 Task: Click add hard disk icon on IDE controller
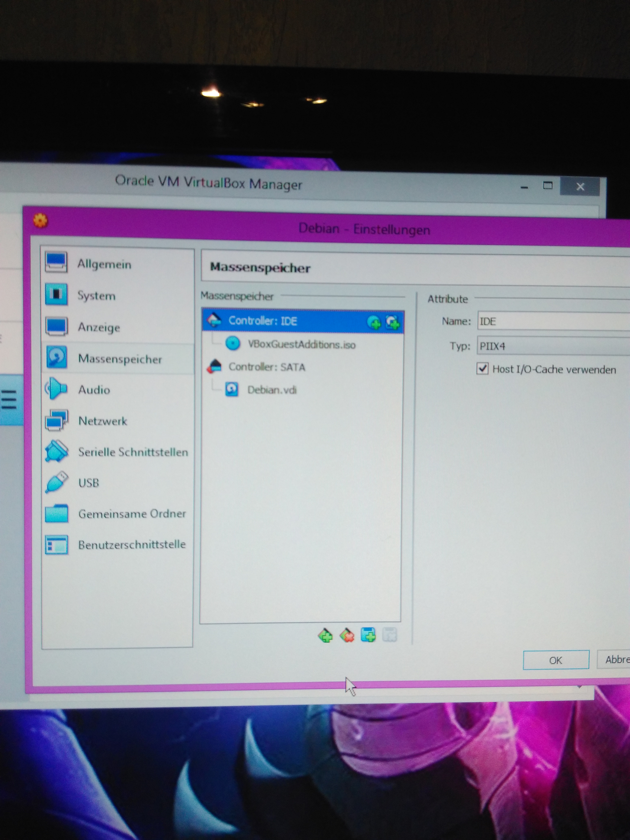tap(392, 322)
